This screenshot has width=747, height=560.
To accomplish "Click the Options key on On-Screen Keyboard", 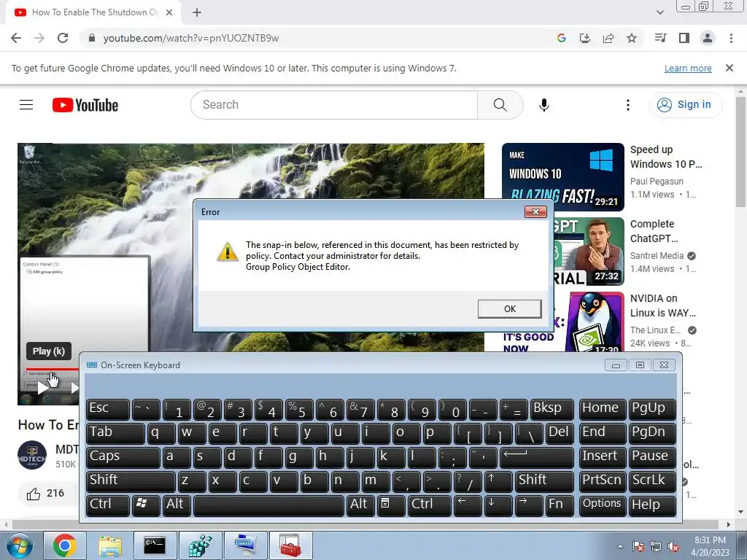I will coord(602,505).
